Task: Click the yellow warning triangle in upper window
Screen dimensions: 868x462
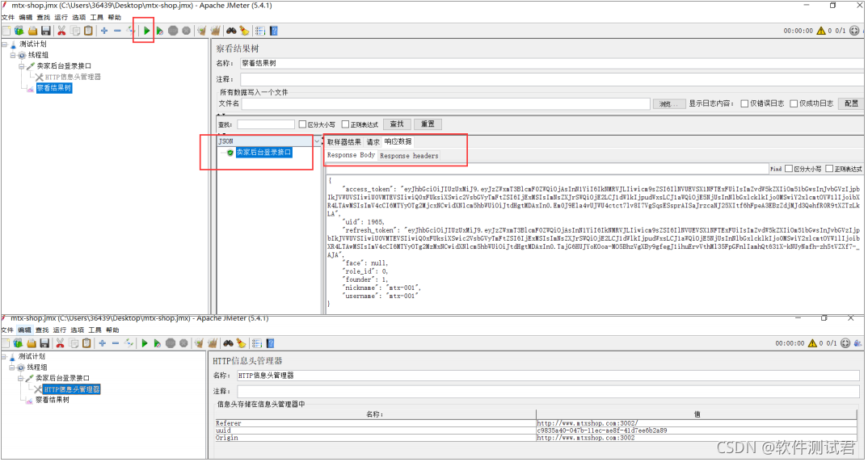Action: [821, 31]
